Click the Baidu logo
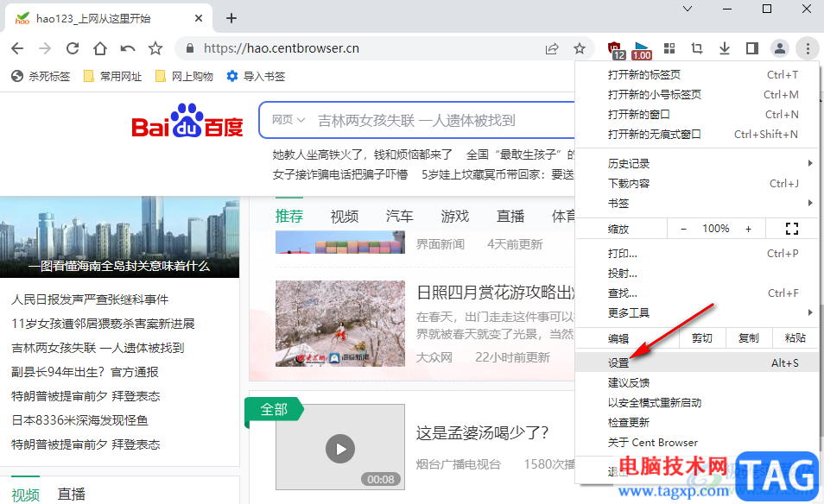The height and width of the screenshot is (504, 824). click(x=187, y=121)
